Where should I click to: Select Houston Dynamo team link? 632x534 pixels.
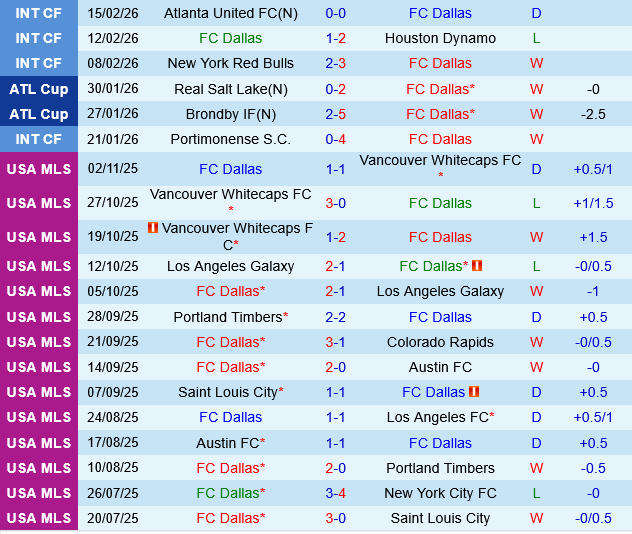coord(440,38)
